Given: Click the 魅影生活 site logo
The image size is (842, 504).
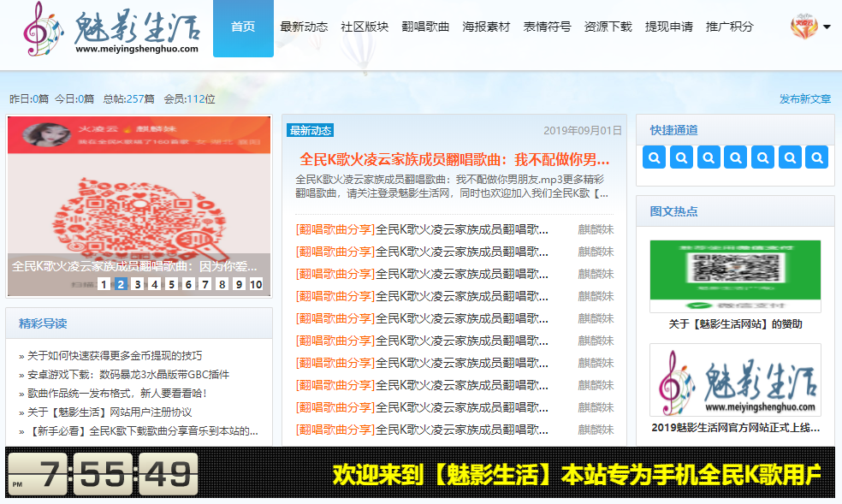Looking at the screenshot, I should coord(111,28).
